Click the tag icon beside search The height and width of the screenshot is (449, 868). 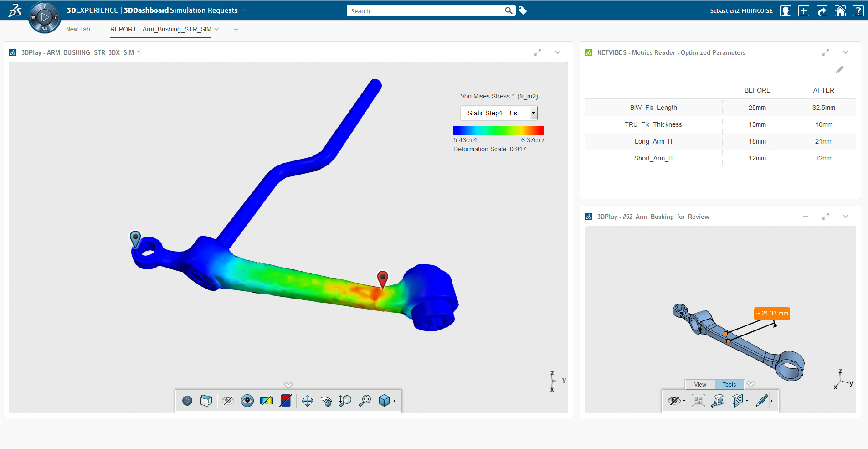click(523, 10)
